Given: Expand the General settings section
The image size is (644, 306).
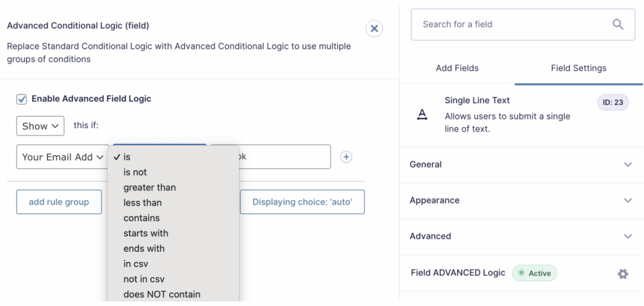Looking at the screenshot, I should [x=520, y=165].
